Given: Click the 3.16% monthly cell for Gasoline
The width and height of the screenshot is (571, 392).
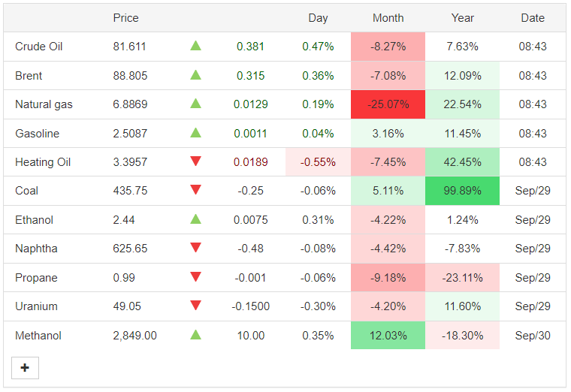Looking at the screenshot, I should tap(388, 134).
